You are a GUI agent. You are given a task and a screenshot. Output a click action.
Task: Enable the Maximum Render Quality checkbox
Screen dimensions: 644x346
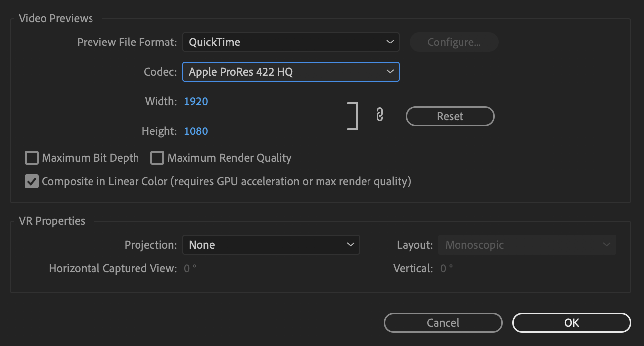pos(157,157)
